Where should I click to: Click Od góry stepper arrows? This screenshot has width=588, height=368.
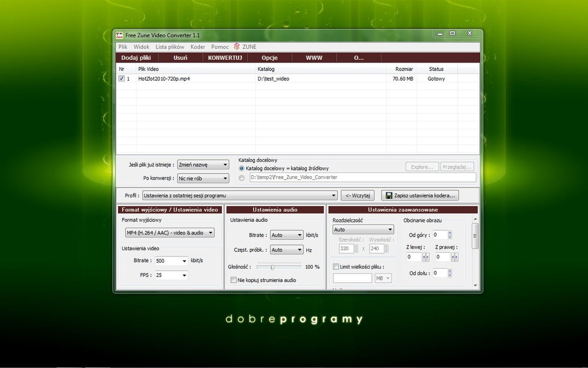click(450, 235)
